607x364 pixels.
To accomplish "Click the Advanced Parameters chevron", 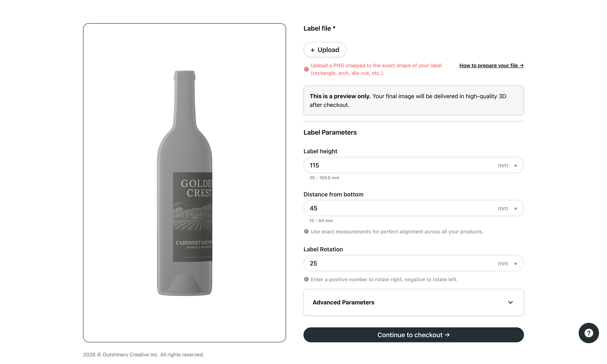I will point(510,302).
